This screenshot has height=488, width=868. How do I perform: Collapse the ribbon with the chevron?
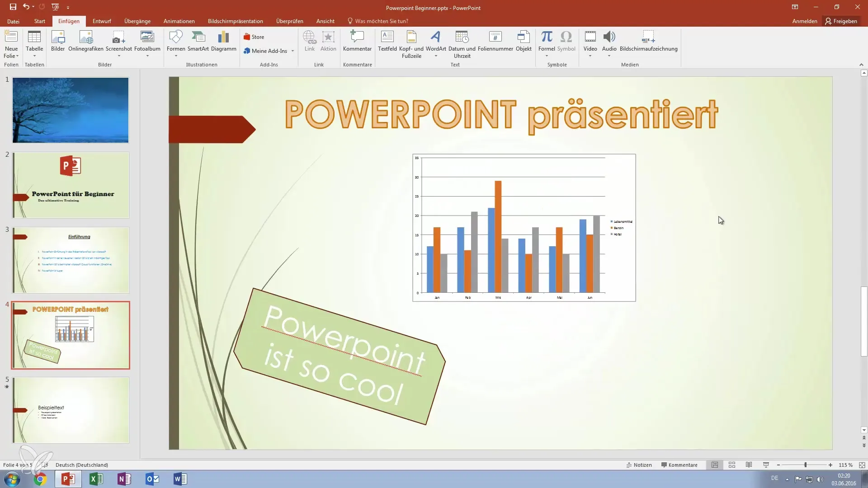click(x=861, y=65)
